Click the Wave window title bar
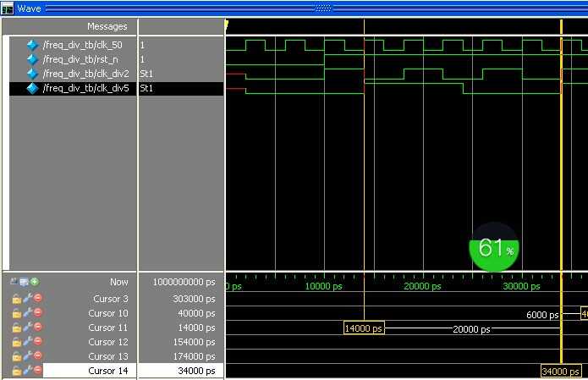The width and height of the screenshot is (588, 380). coord(294,8)
